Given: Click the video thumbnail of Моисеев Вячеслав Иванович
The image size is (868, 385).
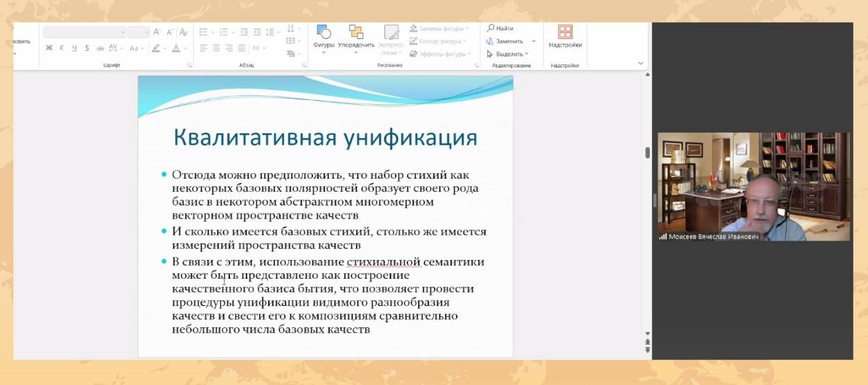Looking at the screenshot, I should 753,186.
